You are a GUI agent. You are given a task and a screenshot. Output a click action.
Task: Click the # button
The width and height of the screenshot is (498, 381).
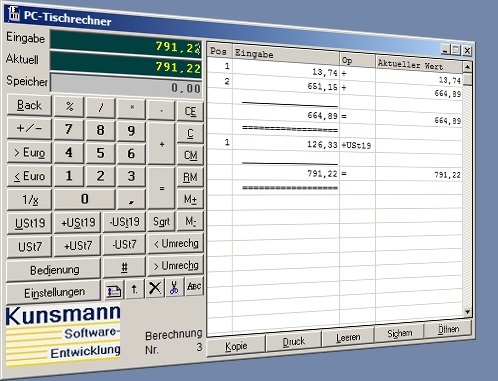pyautogui.click(x=124, y=267)
